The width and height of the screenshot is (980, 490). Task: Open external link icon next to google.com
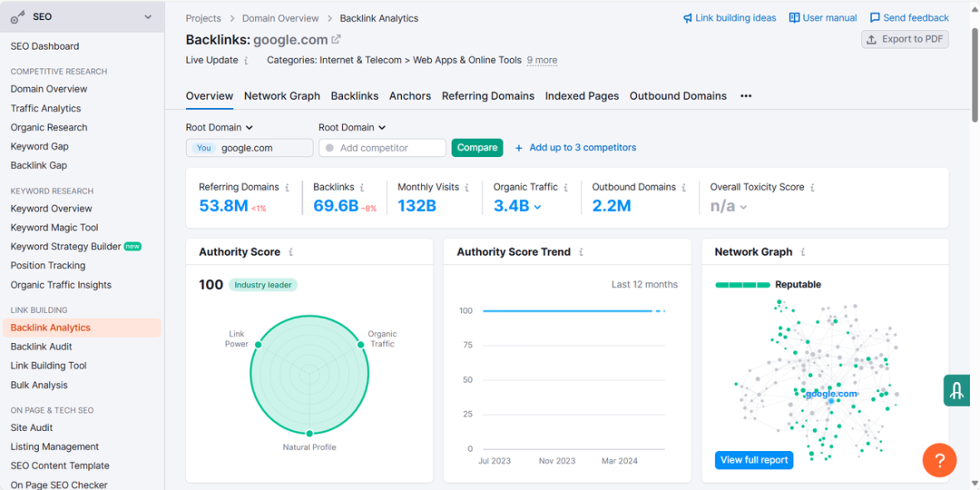(337, 39)
